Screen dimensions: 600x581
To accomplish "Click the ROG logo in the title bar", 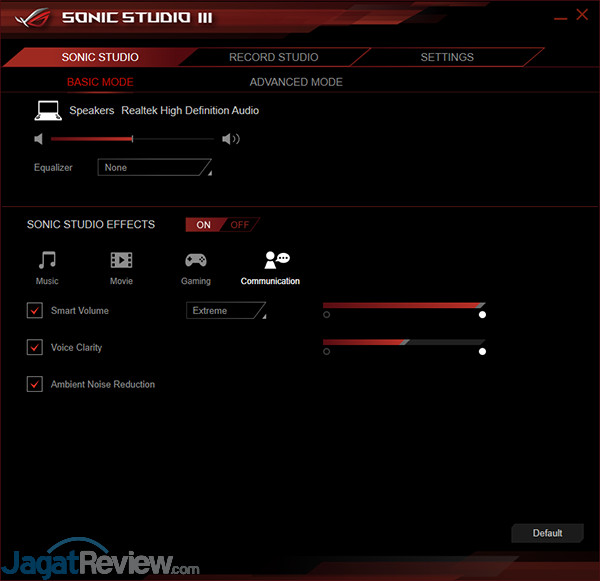I will [x=33, y=17].
